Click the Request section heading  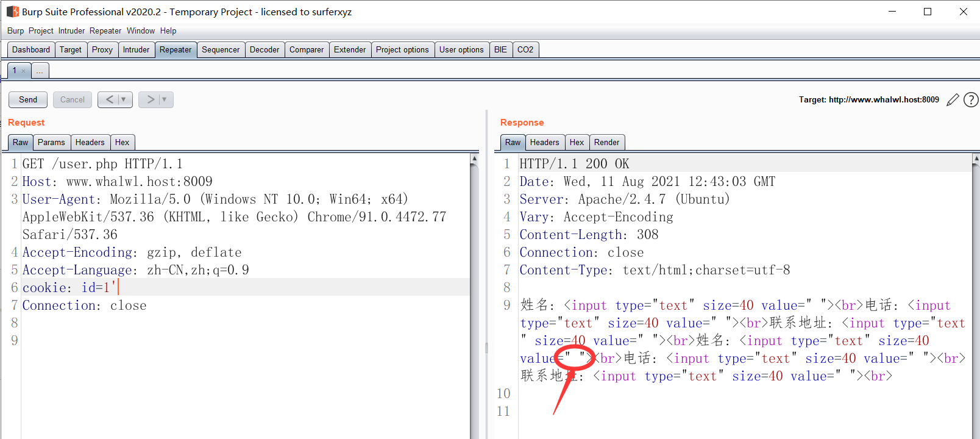click(26, 123)
